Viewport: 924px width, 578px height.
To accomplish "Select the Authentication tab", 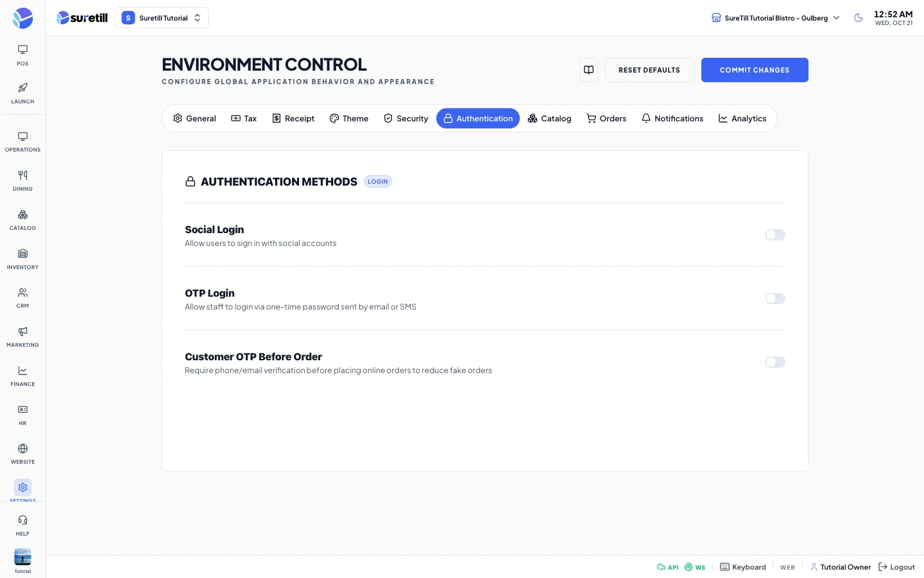I will pyautogui.click(x=478, y=118).
